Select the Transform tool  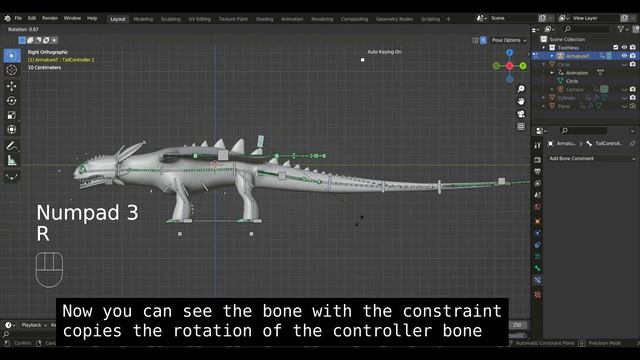point(12,130)
